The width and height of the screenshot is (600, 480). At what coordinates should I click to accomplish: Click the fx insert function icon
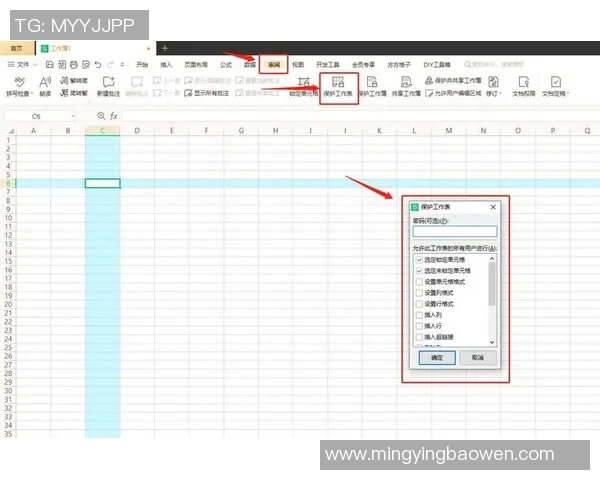tap(113, 116)
